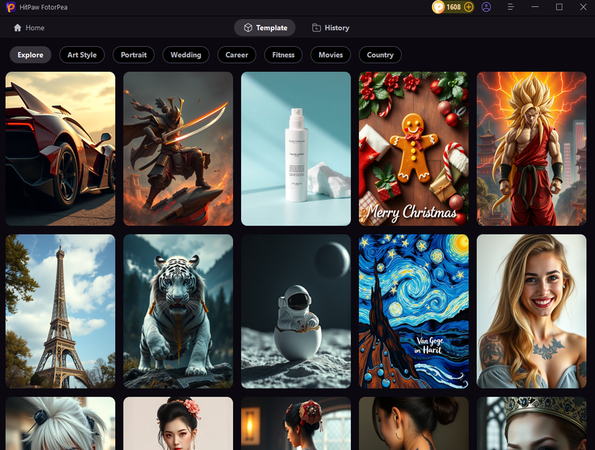This screenshot has width=595, height=450.
Task: Select the Wedding category filter
Action: pyautogui.click(x=186, y=55)
